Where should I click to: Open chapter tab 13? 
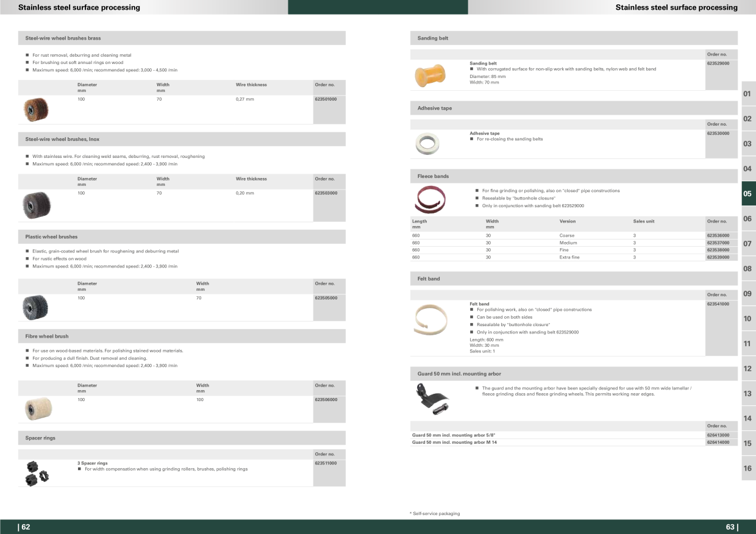coord(748,394)
